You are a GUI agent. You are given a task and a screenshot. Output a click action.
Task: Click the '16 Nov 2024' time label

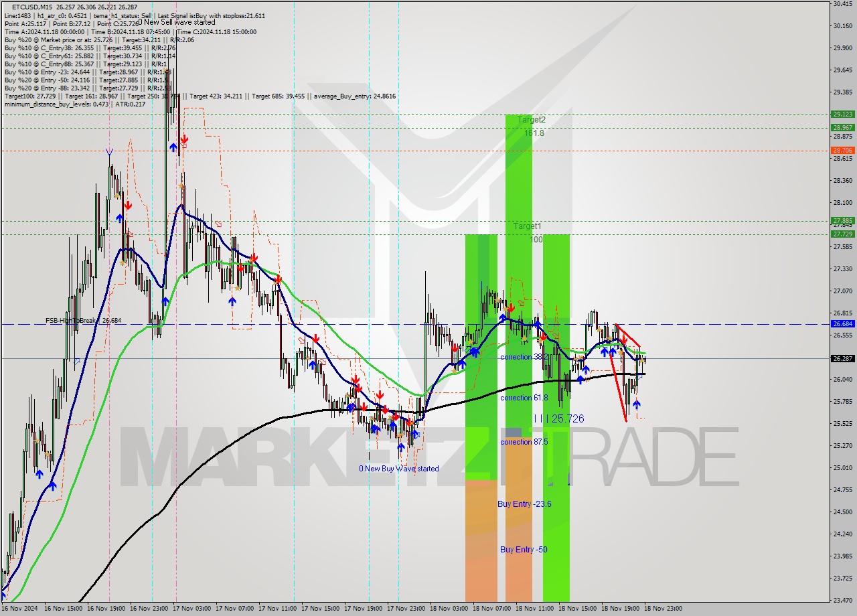tap(19, 609)
